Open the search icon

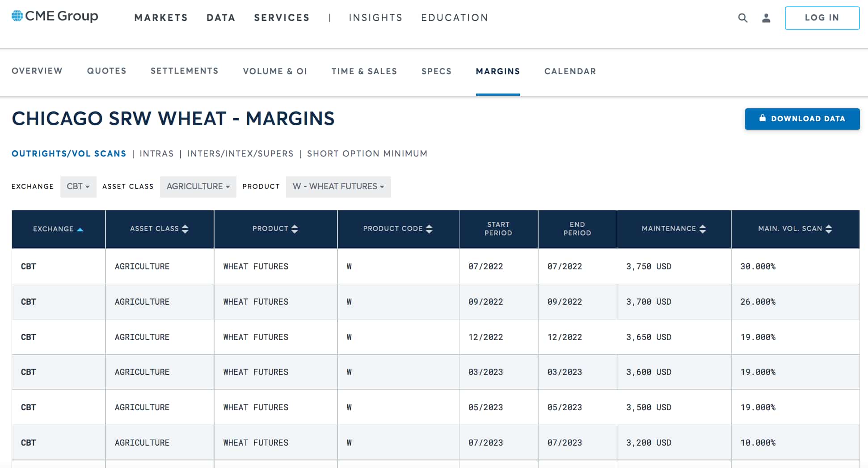click(742, 18)
